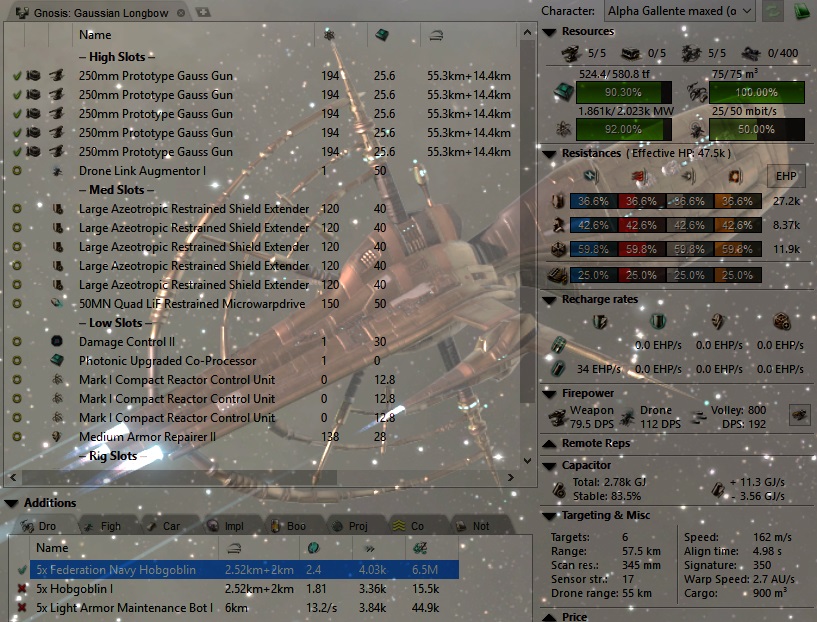Collapse the Resources panel

coord(549,32)
